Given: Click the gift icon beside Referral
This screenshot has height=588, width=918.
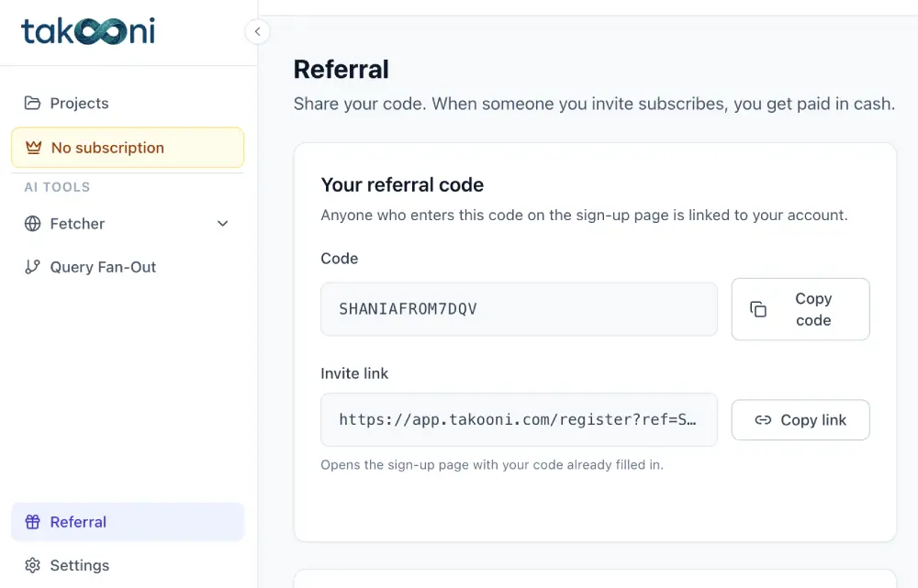Looking at the screenshot, I should [33, 522].
